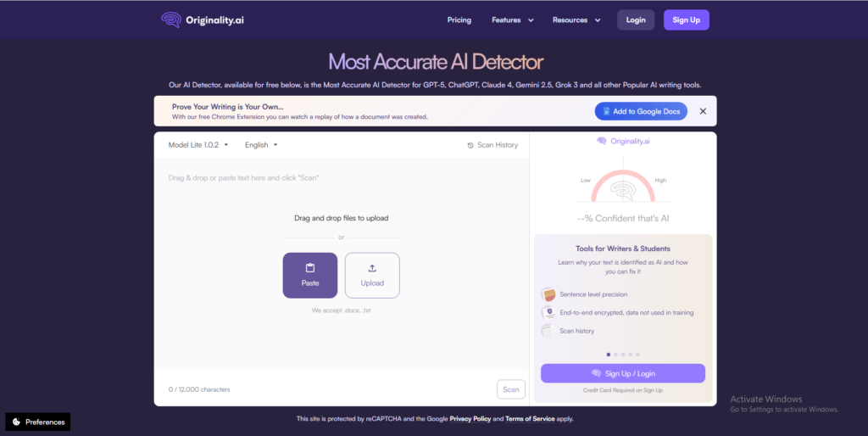
Task: Expand the Features menu
Action: [x=513, y=20]
